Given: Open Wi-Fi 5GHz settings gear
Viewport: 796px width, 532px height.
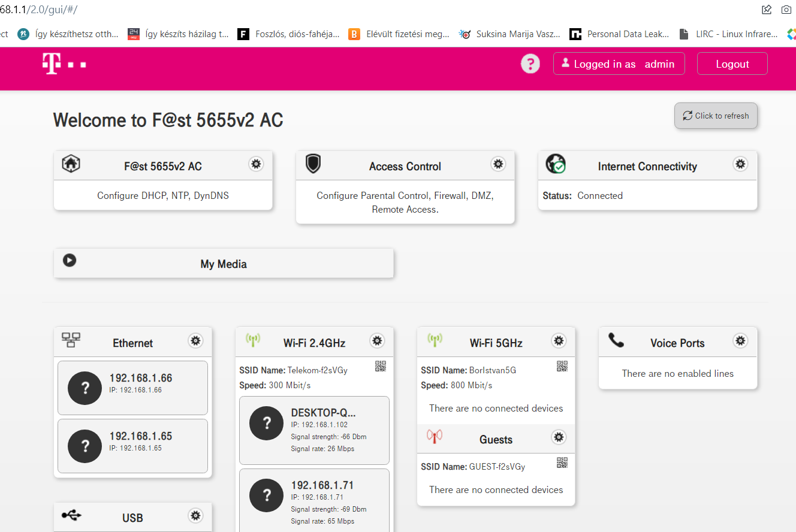Looking at the screenshot, I should 559,341.
